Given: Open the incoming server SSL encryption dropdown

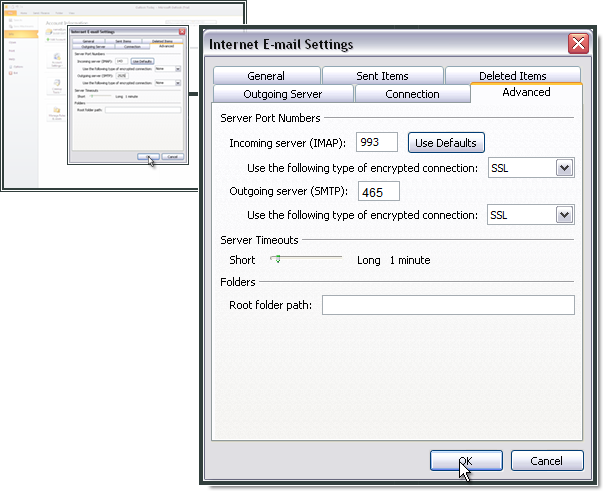Looking at the screenshot, I should tap(564, 168).
